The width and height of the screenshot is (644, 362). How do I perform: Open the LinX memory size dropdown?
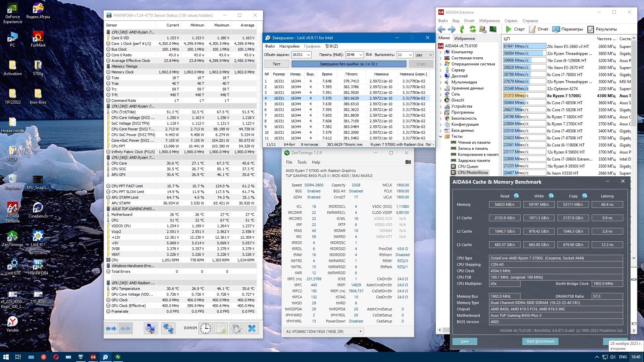click(x=361, y=55)
